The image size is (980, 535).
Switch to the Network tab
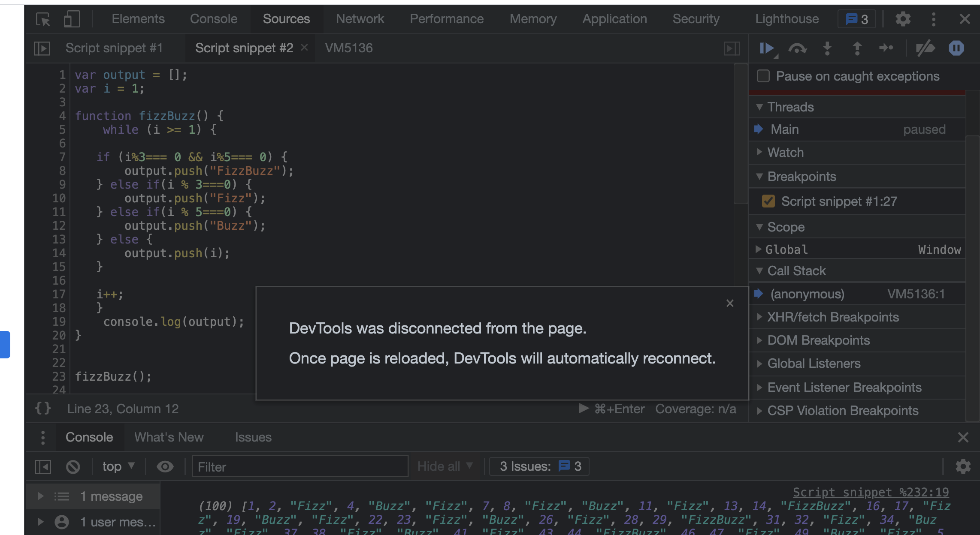pos(360,19)
